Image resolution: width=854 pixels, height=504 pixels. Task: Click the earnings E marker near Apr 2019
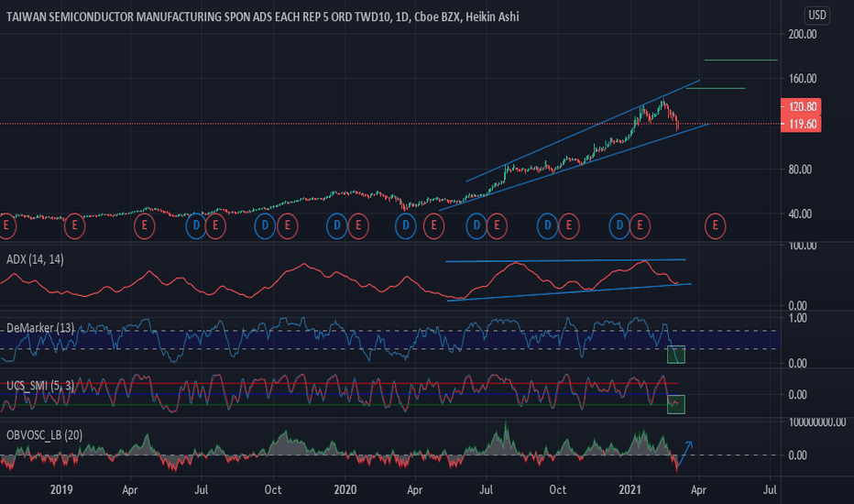[145, 226]
